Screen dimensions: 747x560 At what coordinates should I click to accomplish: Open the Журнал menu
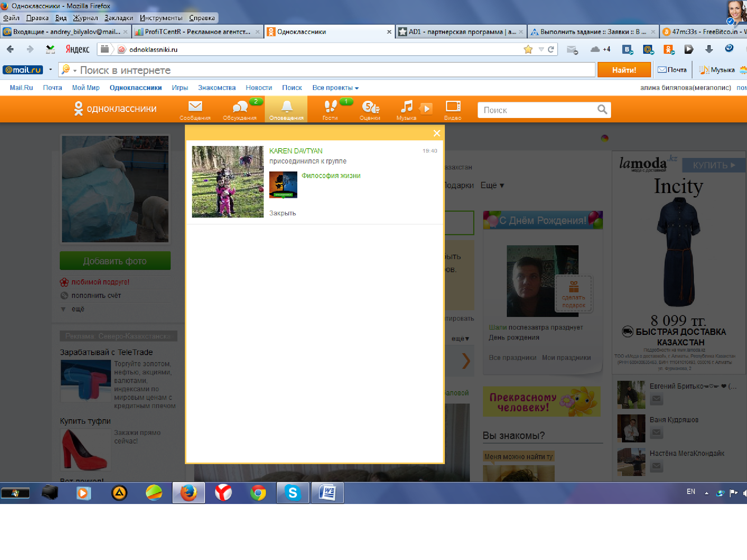coord(85,18)
